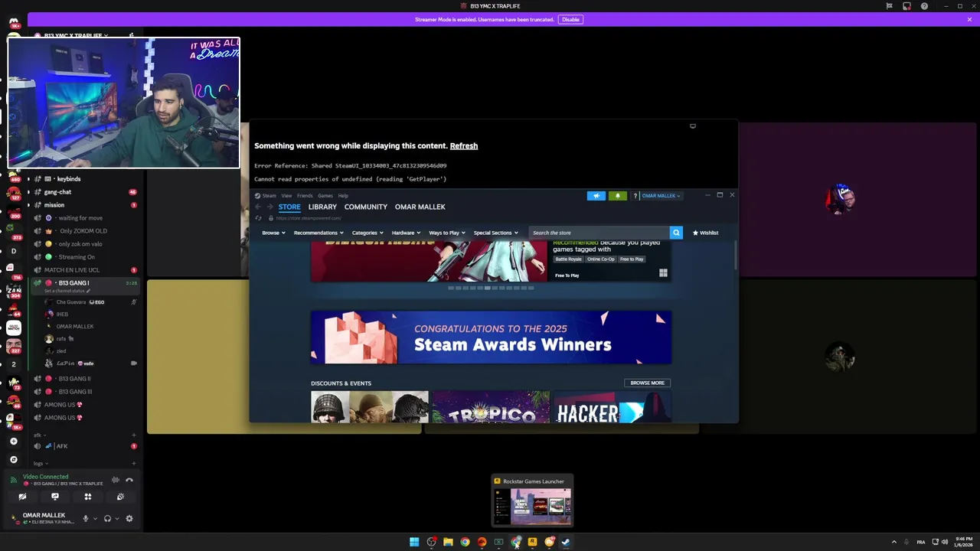
Task: Go back with the Steam back arrow
Action: [x=258, y=207]
